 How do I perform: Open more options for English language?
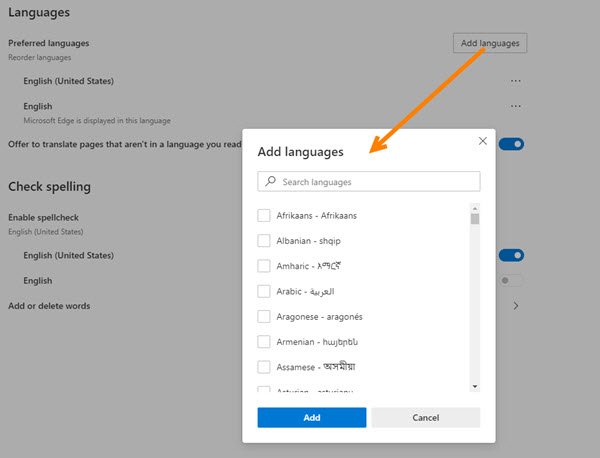pyautogui.click(x=516, y=106)
